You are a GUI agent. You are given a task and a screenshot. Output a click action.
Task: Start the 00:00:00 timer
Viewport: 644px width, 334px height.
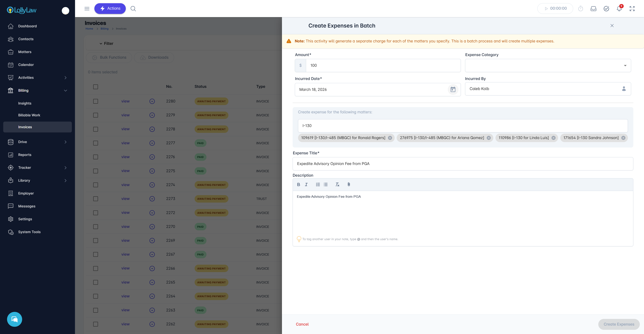pyautogui.click(x=555, y=8)
